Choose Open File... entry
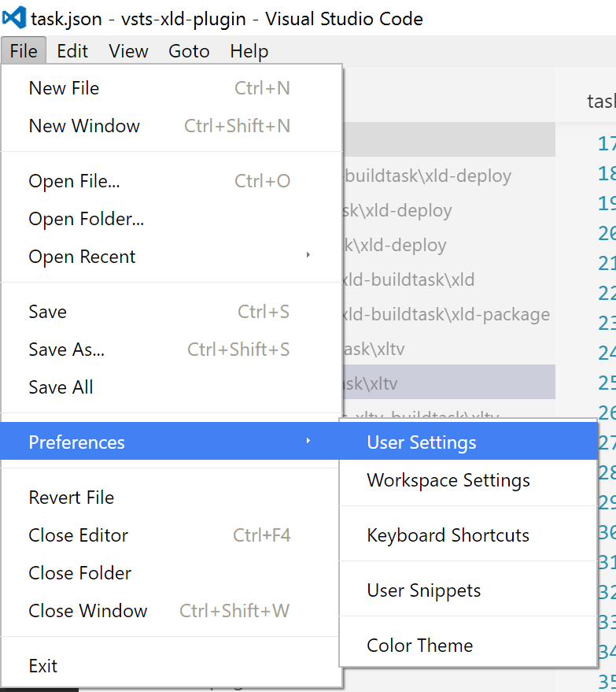The height and width of the screenshot is (692, 616). pyautogui.click(x=172, y=181)
